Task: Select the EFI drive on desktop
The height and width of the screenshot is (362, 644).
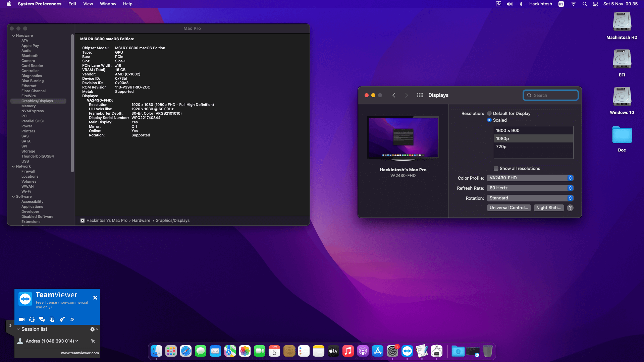Action: 622,63
